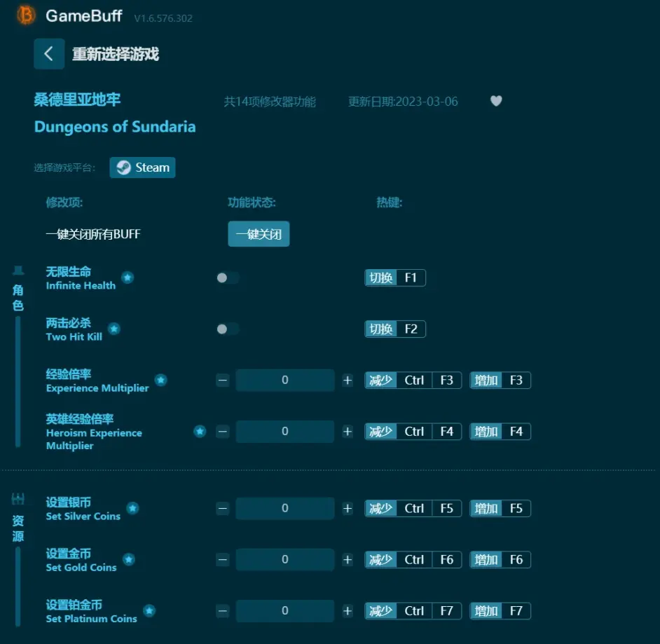Select the resources category sidebar icon

click(x=18, y=499)
